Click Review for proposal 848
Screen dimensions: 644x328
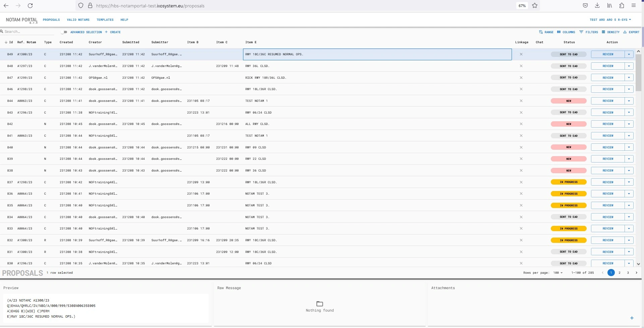pos(607,66)
